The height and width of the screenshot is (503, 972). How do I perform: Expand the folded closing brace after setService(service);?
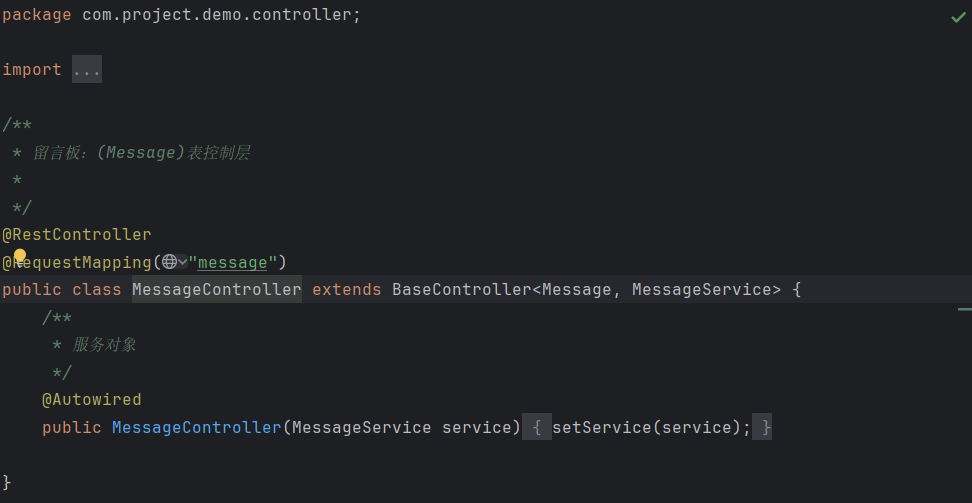point(762,427)
